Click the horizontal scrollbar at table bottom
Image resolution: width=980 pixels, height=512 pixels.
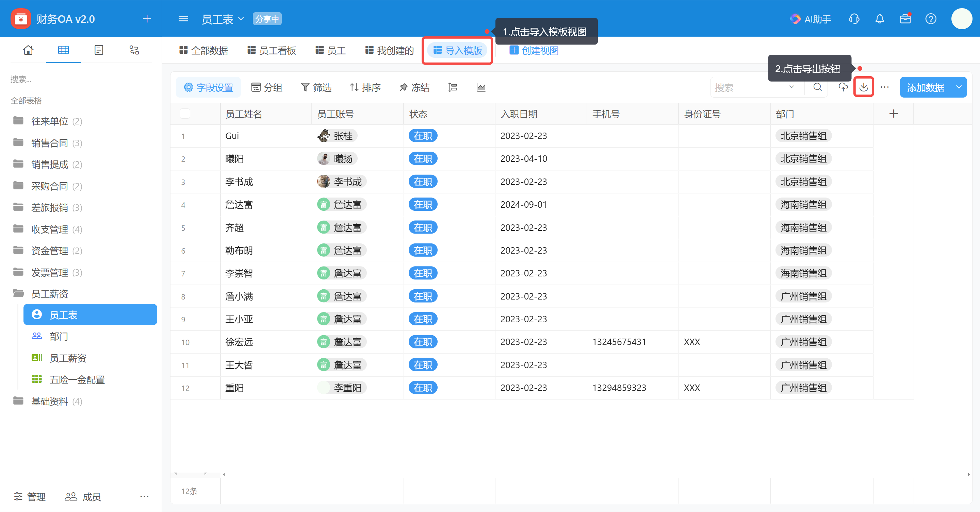point(596,474)
